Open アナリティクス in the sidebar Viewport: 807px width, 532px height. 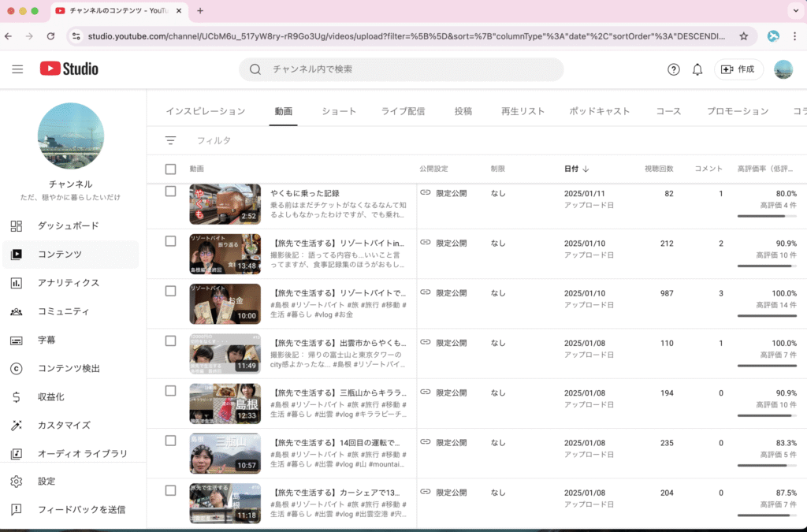(x=69, y=283)
